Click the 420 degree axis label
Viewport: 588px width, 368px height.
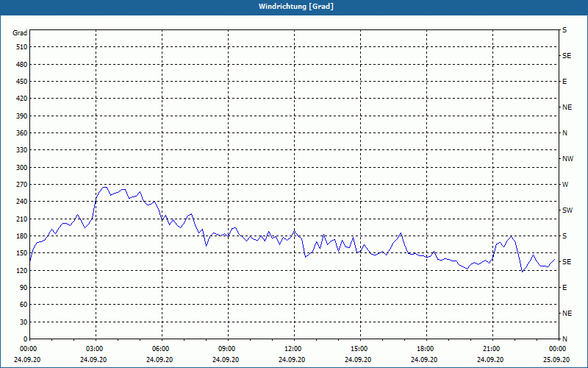coord(22,99)
